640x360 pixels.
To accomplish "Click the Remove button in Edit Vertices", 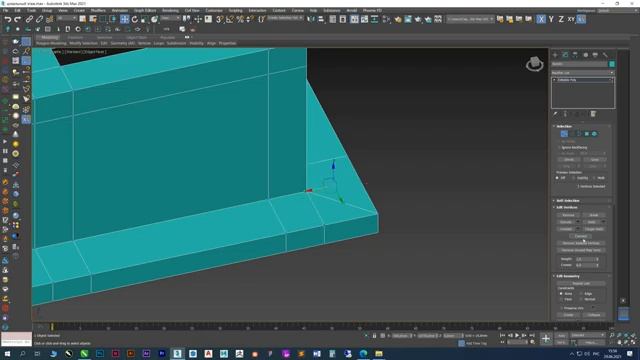I will pyautogui.click(x=568, y=215).
